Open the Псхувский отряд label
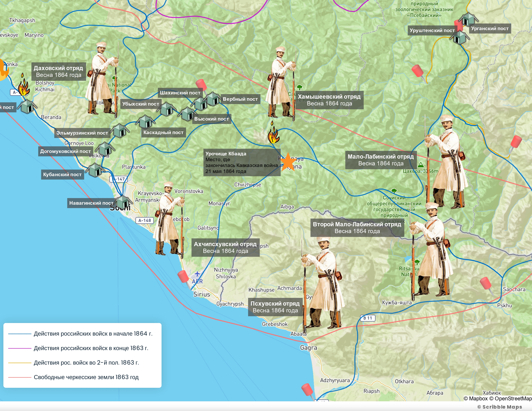 (x=275, y=307)
